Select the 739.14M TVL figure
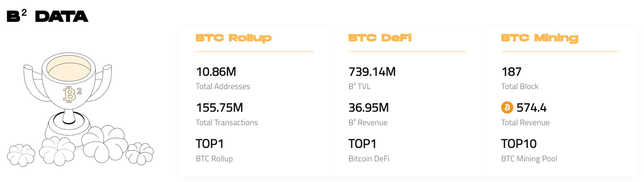The height and width of the screenshot is (182, 644). click(x=372, y=72)
